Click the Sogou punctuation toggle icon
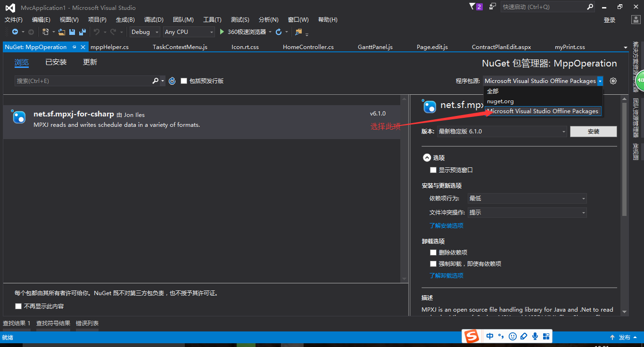Viewport: 644px width, 347px height. click(x=501, y=336)
